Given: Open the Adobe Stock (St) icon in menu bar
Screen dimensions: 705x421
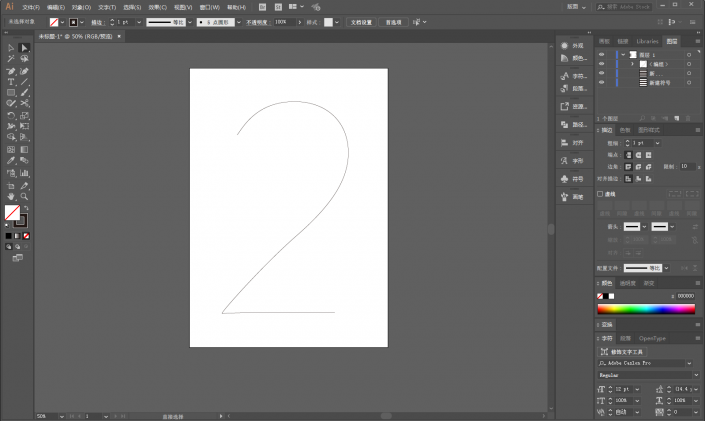Looking at the screenshot, I should [278, 7].
